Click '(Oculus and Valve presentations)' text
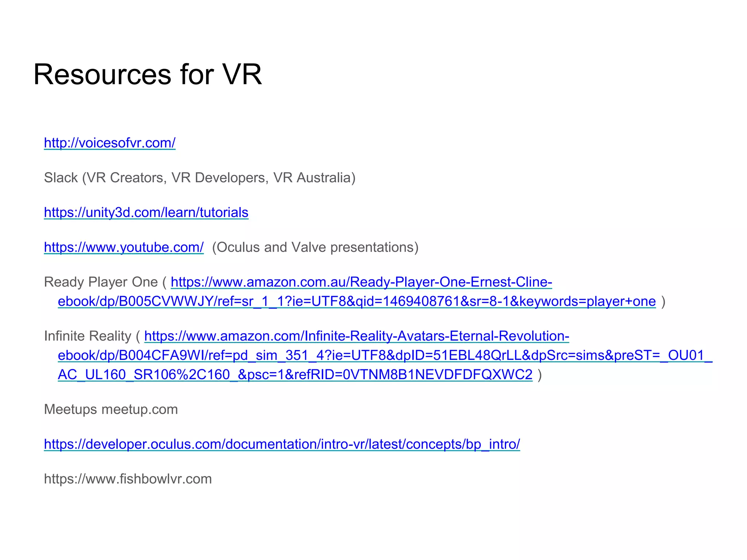Screen dimensions: 747x560 click(x=315, y=247)
